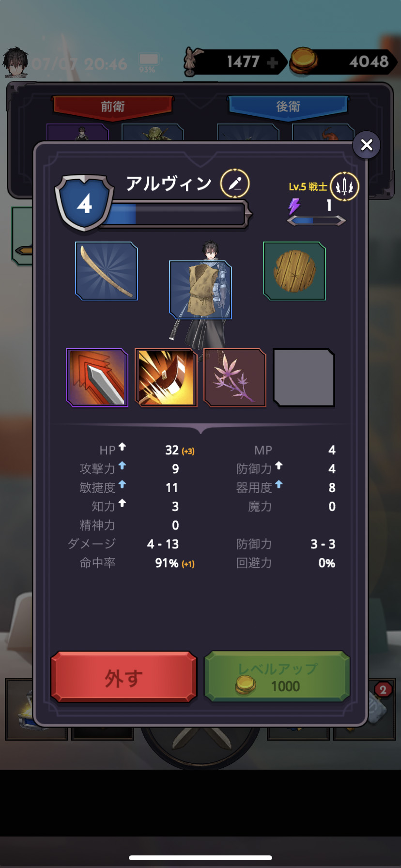Tap the pencil edit name icon
Image resolution: width=401 pixels, height=868 pixels.
click(235, 184)
